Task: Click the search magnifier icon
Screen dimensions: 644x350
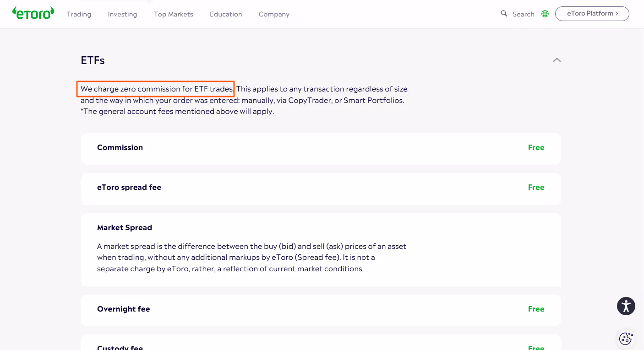Action: point(504,14)
